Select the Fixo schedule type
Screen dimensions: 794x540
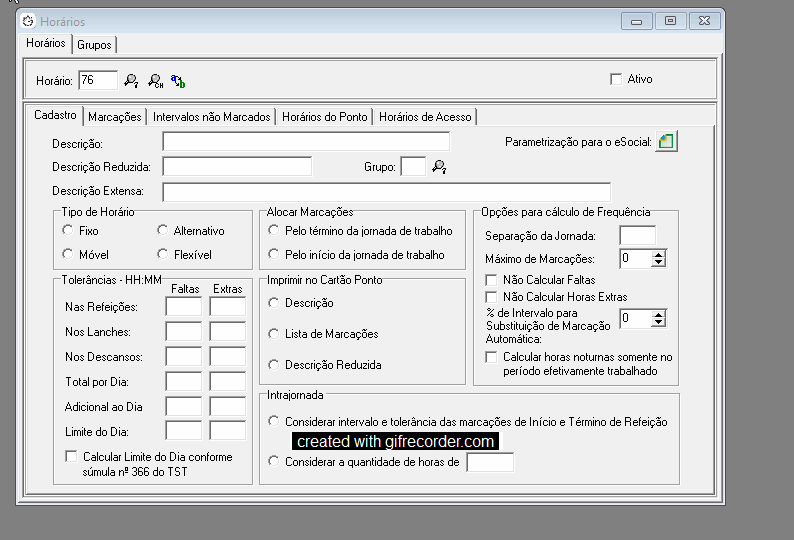tap(68, 230)
